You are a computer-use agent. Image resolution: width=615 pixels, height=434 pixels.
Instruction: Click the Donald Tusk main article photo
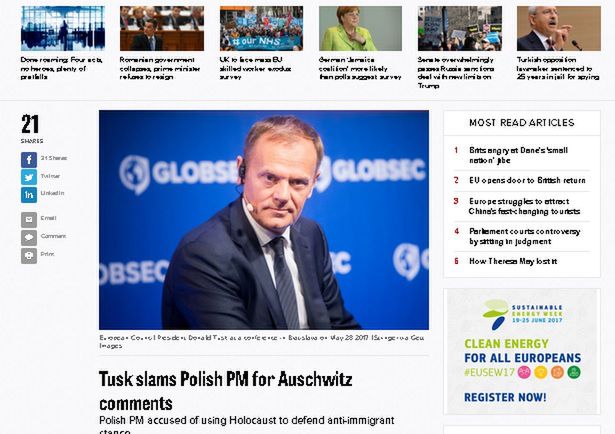(264, 220)
